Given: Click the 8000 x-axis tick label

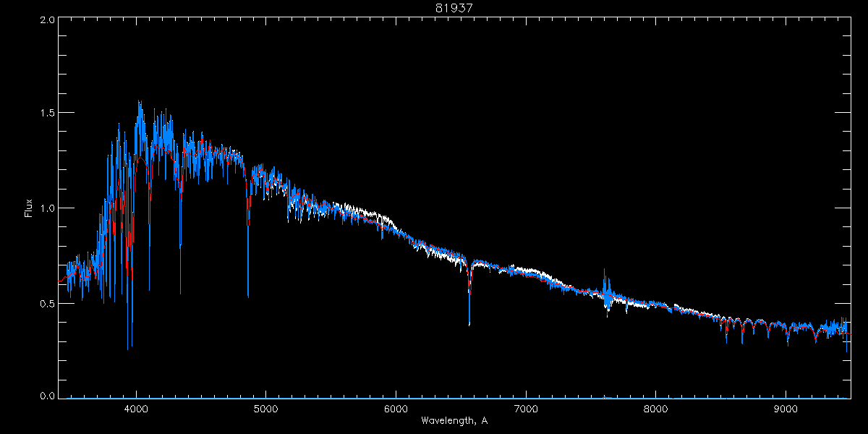Looking at the screenshot, I should (656, 407).
